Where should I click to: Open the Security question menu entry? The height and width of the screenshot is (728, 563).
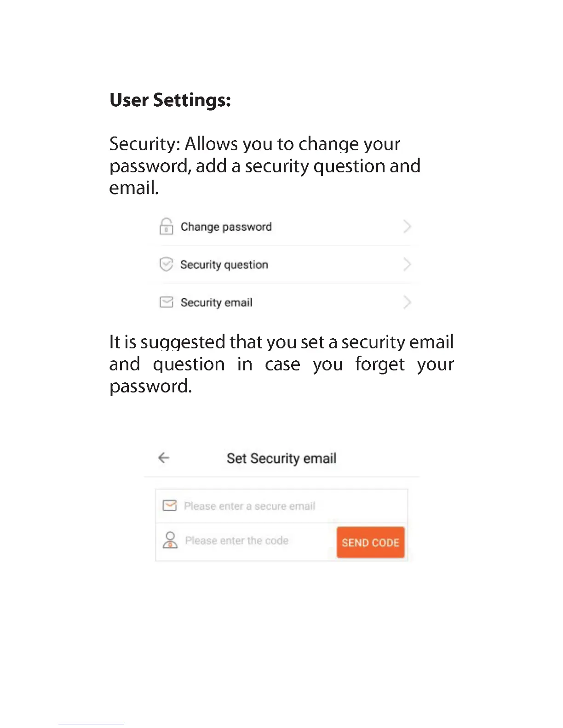224,265
